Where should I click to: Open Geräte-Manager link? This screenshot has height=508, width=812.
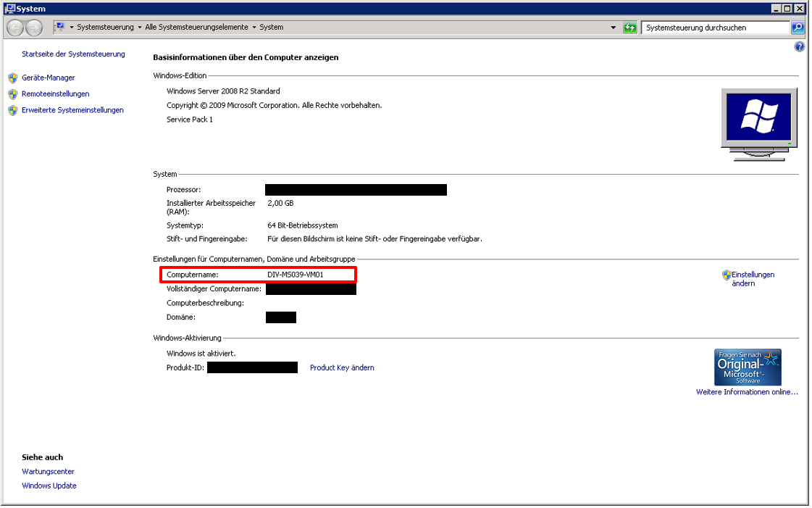[x=48, y=78]
